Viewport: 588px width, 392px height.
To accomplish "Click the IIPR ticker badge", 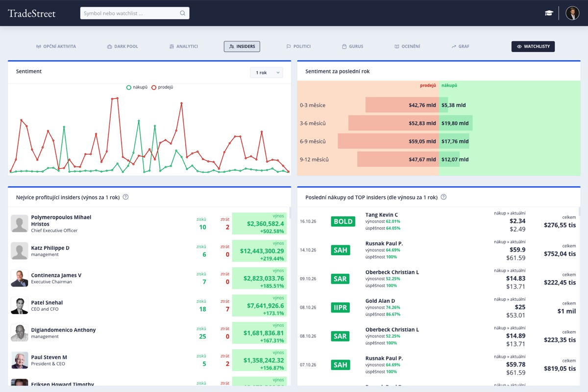I will [342, 308].
